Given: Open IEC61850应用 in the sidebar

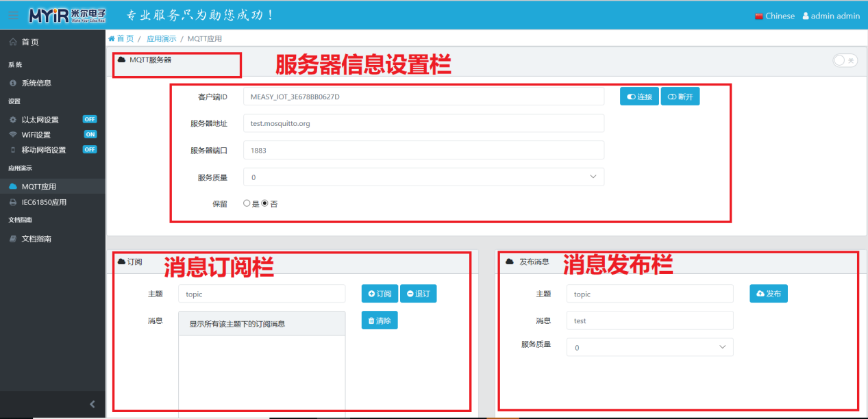Looking at the screenshot, I should click(x=44, y=203).
